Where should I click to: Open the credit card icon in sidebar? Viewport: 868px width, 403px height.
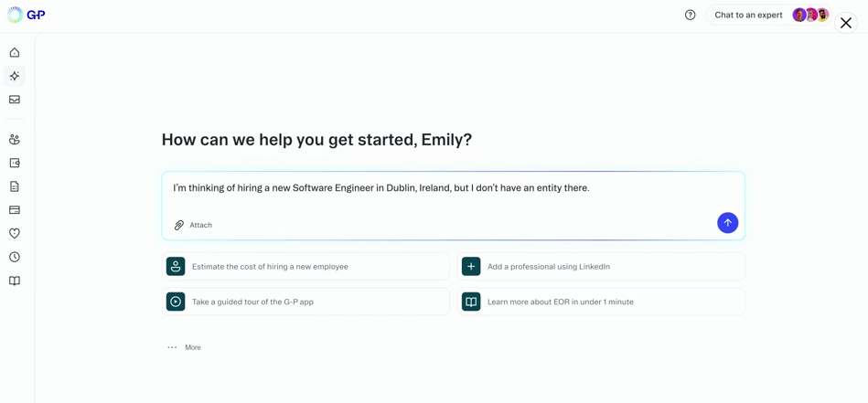[x=15, y=210]
